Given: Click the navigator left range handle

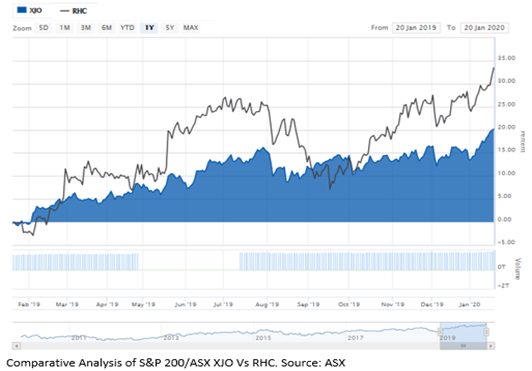Looking at the screenshot, I should (x=440, y=332).
